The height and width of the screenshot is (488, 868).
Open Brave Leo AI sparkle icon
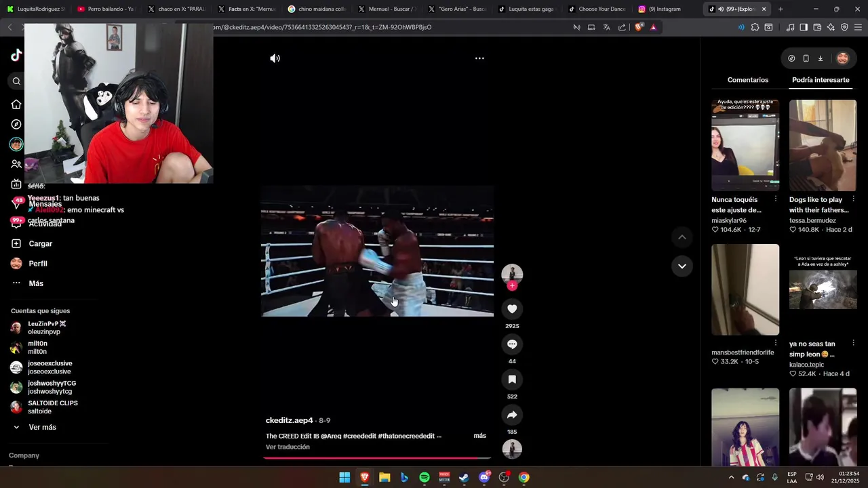pos(831,27)
